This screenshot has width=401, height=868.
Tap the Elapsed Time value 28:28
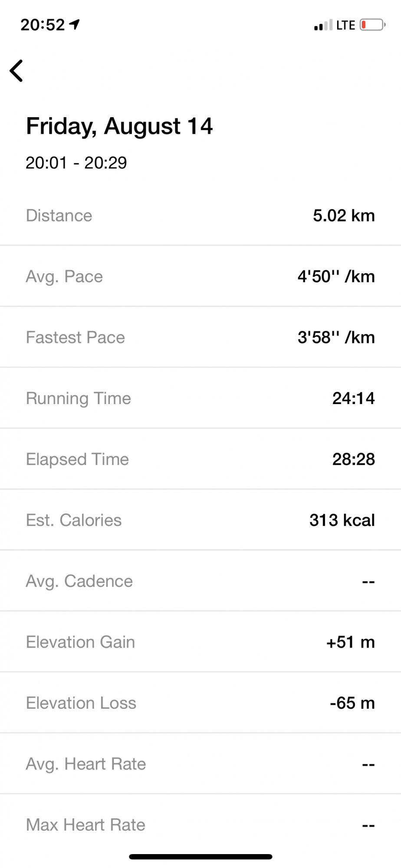point(353,459)
